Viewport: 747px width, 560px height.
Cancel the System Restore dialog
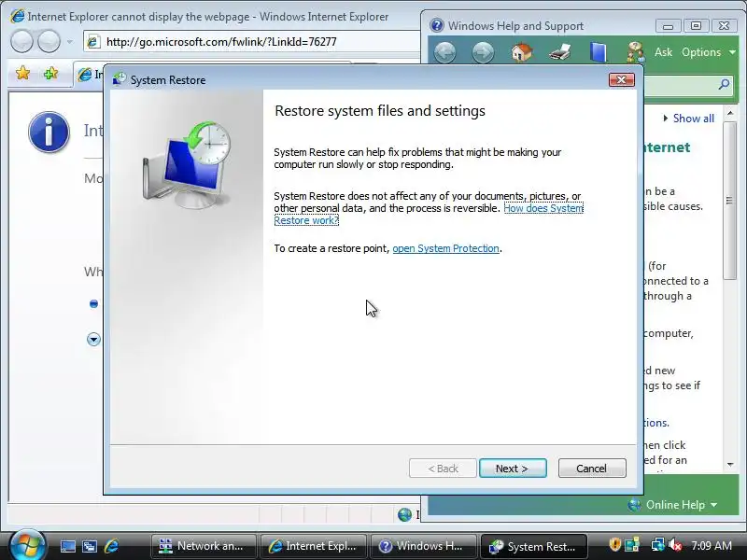592,469
